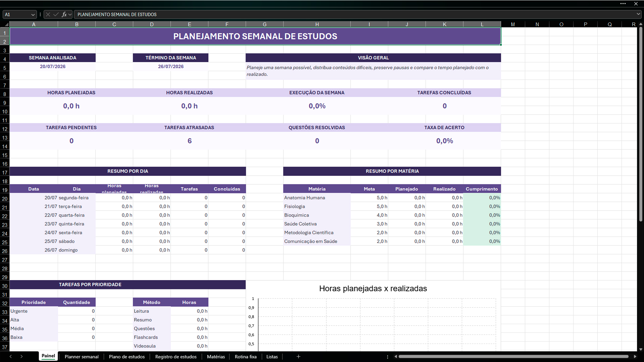Click the sheet tab bar options dots
This screenshot has width=644, height=362.
[387, 357]
